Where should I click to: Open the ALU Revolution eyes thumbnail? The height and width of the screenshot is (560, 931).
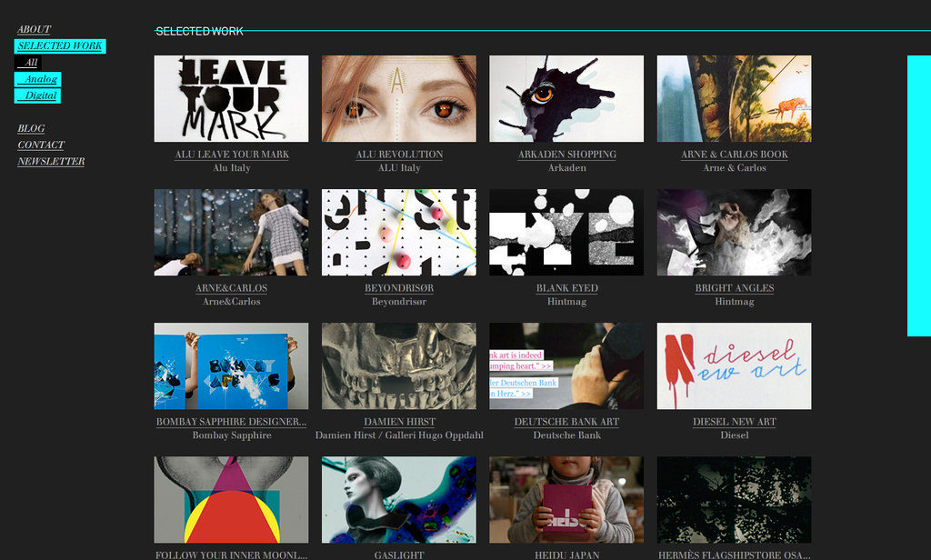point(398,98)
